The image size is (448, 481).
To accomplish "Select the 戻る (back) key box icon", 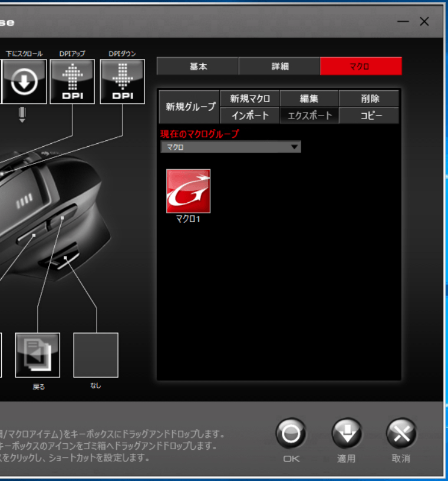I will point(38,355).
